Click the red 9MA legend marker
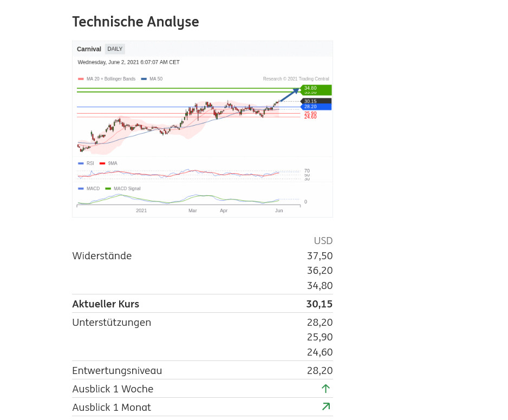The image size is (508, 420). pyautogui.click(x=102, y=163)
